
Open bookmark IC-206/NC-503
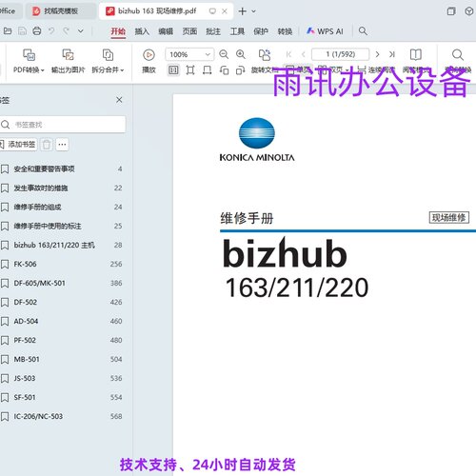[x=62, y=416]
